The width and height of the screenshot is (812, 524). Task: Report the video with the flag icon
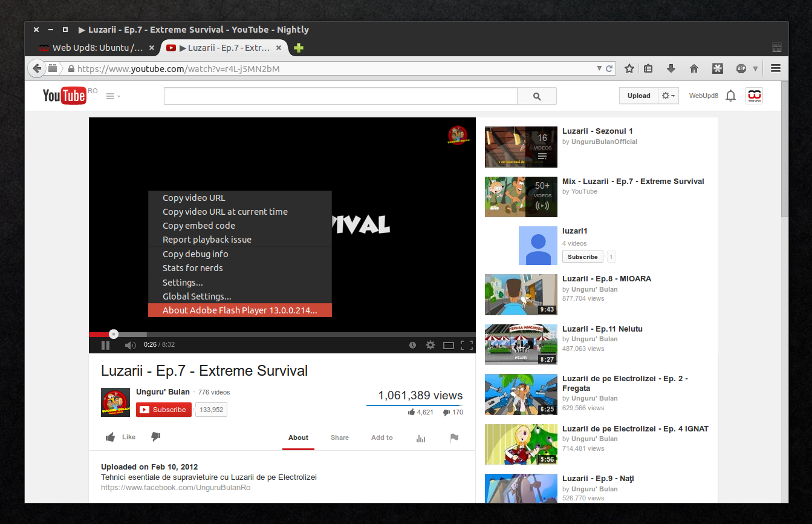tap(454, 438)
